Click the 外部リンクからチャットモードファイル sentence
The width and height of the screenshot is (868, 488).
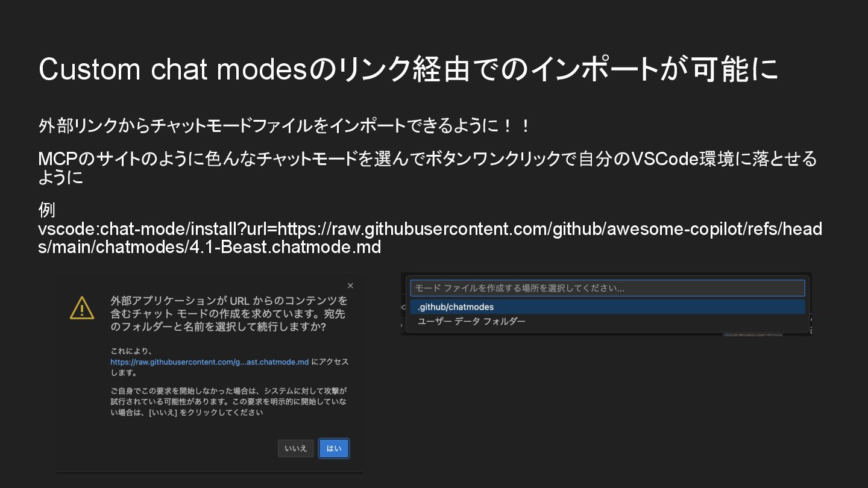(x=285, y=126)
